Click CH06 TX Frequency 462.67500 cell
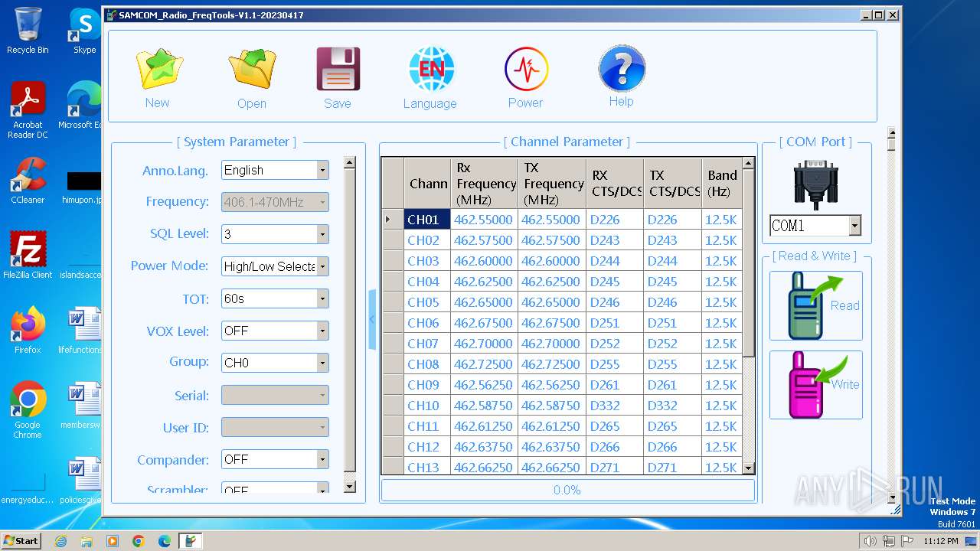The image size is (980, 551). (x=551, y=323)
